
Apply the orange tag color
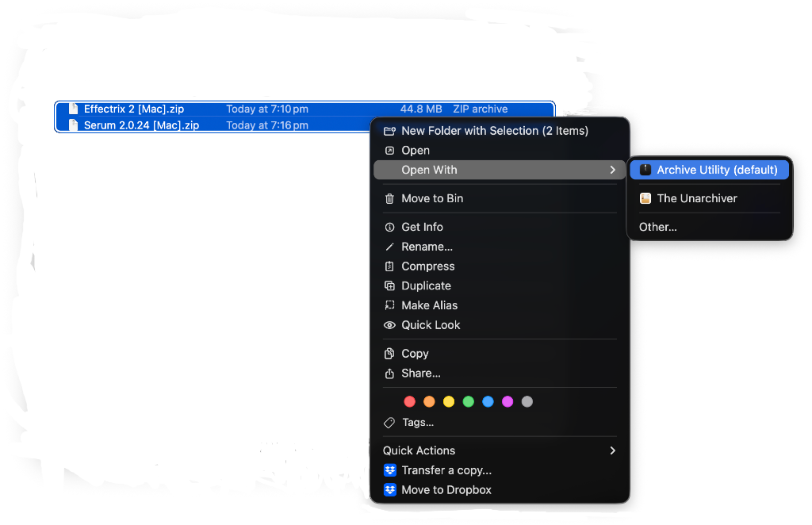click(429, 402)
